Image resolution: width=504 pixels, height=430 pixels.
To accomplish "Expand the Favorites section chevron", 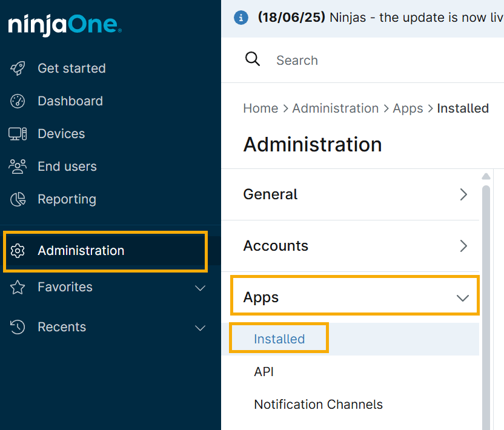I will pyautogui.click(x=200, y=288).
